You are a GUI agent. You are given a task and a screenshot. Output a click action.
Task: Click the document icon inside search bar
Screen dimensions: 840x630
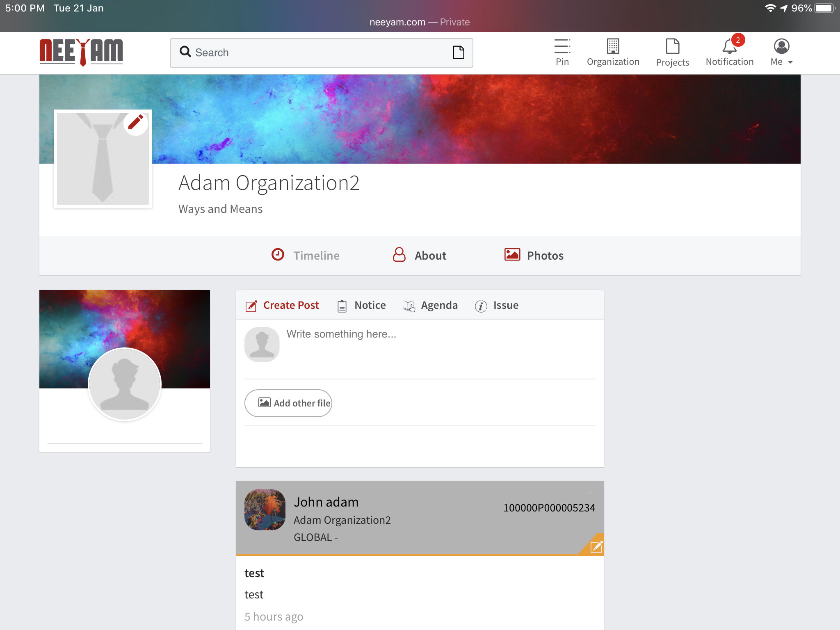458,52
